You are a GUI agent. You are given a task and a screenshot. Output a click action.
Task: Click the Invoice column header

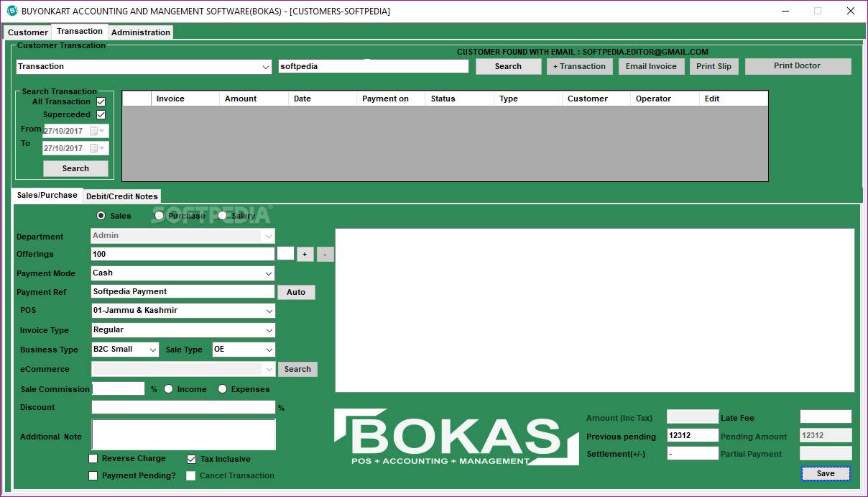(185, 99)
